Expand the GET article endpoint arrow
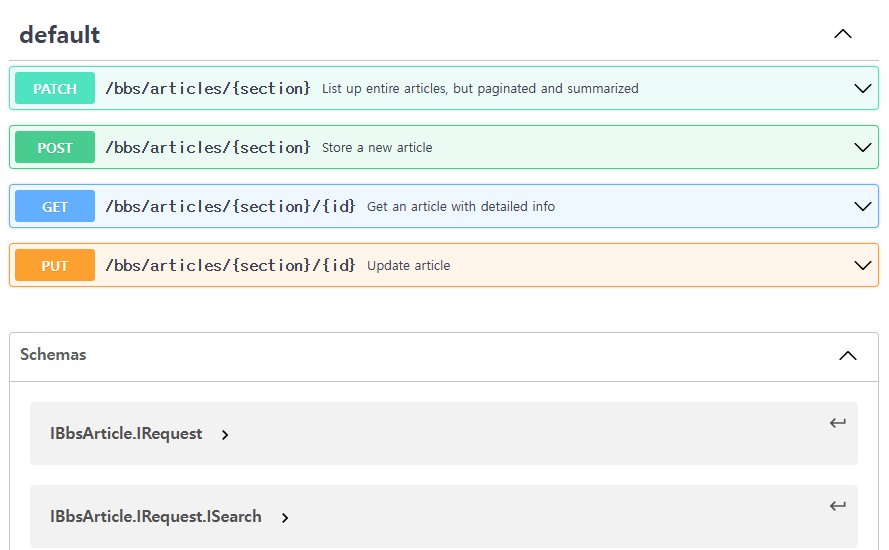Image resolution: width=889 pixels, height=550 pixels. 863,207
